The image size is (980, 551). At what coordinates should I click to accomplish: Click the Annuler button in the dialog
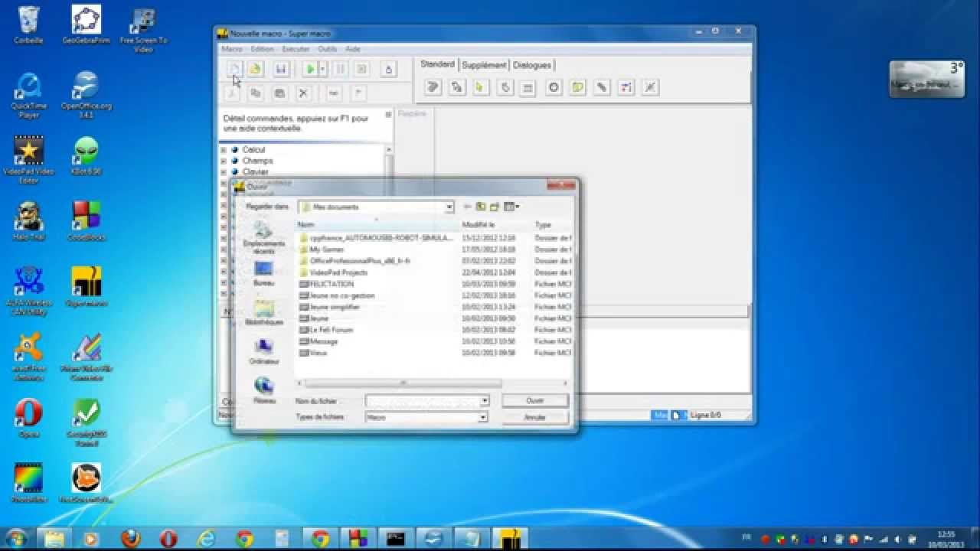click(535, 417)
